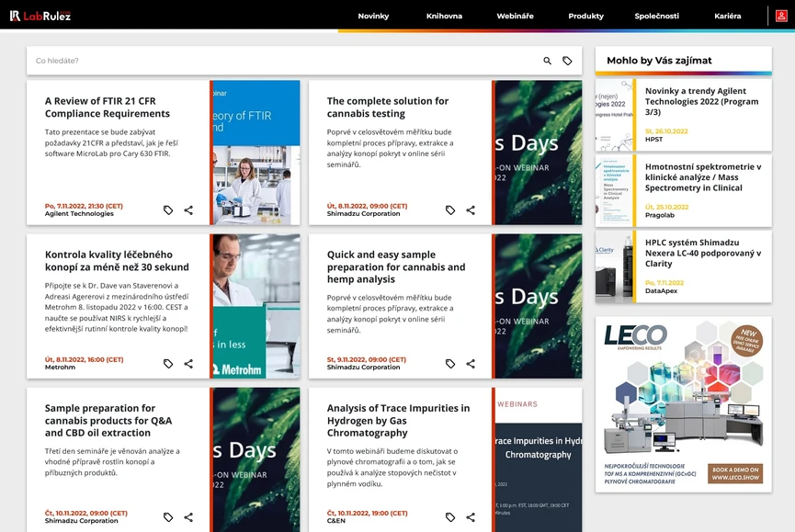Open 'Kontrola kvality léčebného konopí' title
795x532 pixels.
(x=117, y=261)
